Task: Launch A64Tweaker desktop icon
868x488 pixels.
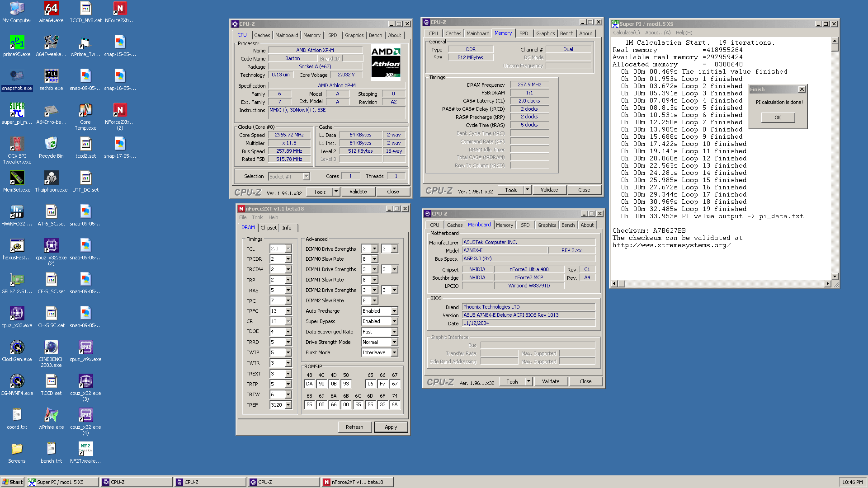Action: 51,46
